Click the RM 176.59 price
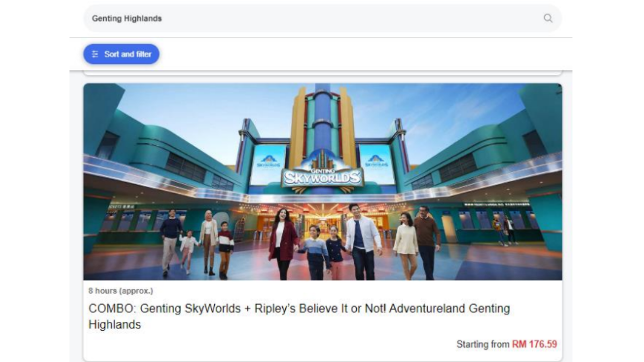This screenshot has height=362, width=644. (534, 344)
